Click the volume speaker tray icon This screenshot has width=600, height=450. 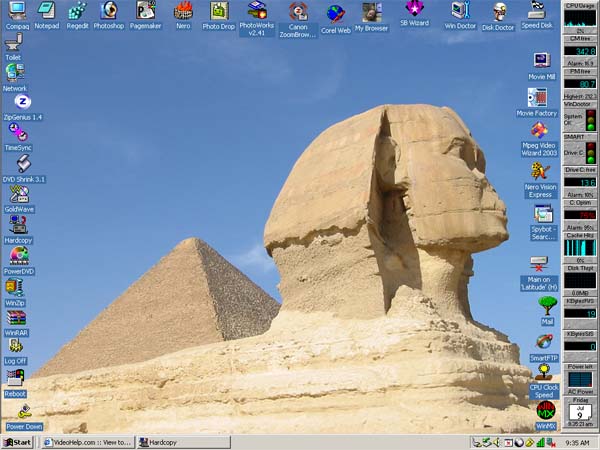tap(497, 443)
